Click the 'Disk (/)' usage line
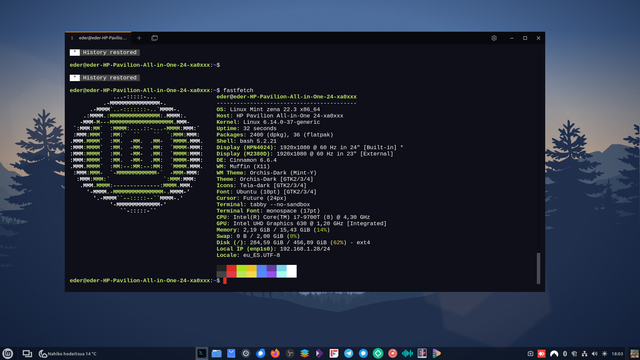The image size is (640, 360). tap(293, 242)
